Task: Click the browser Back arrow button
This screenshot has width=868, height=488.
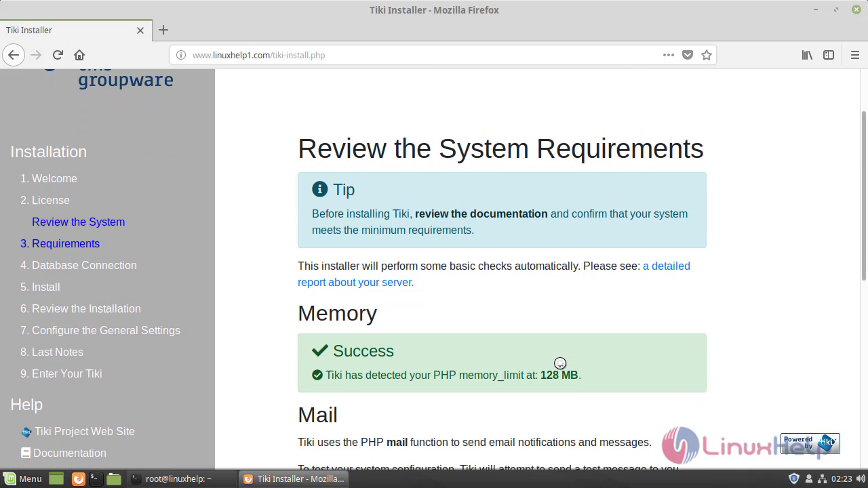Action: [14, 55]
